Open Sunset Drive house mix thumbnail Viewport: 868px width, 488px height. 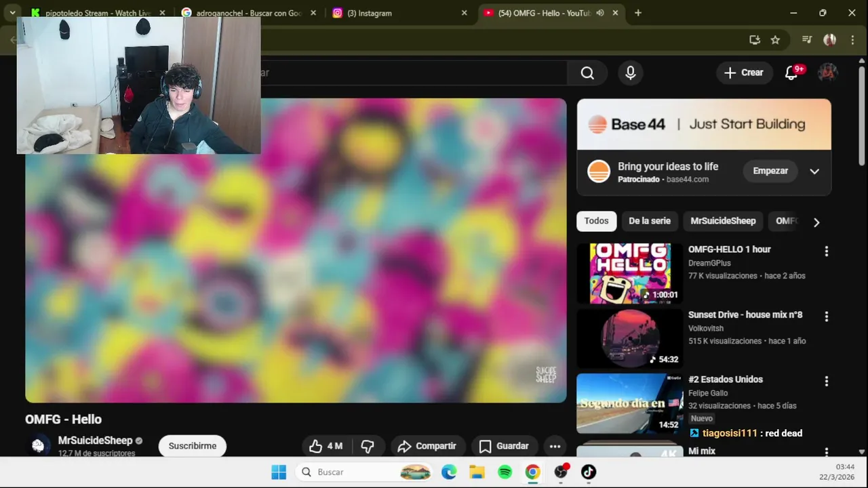[630, 338]
